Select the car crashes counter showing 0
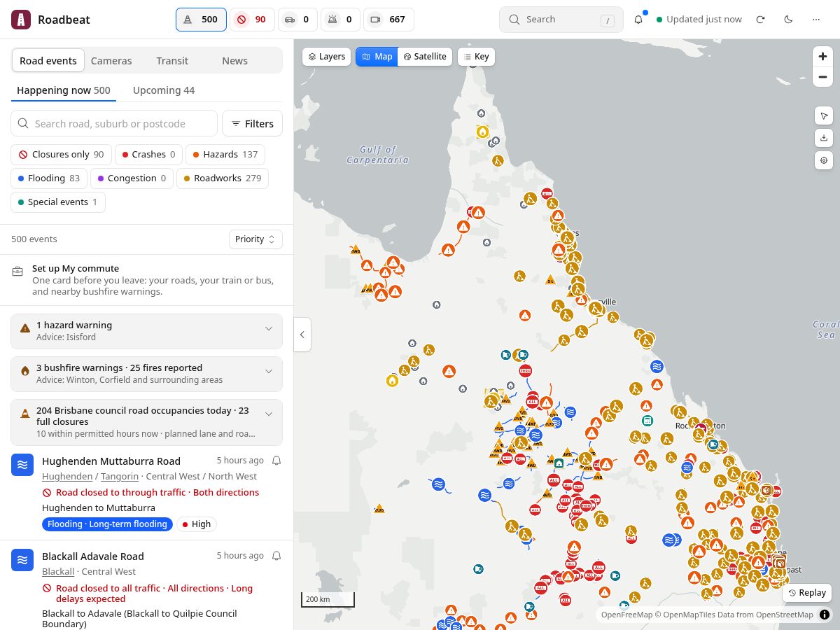 point(297,20)
